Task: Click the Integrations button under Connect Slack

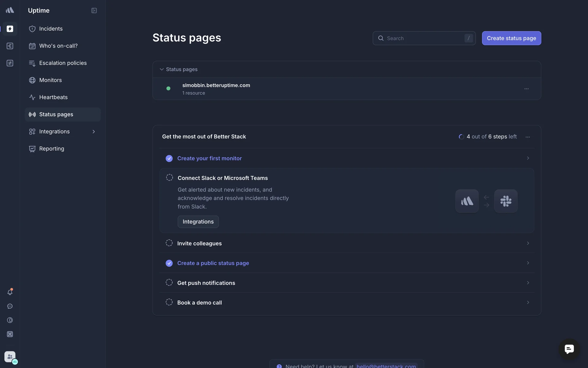Action: point(198,222)
